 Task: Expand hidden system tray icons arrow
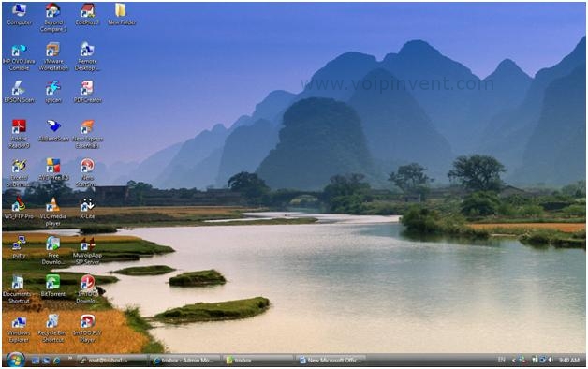513,361
